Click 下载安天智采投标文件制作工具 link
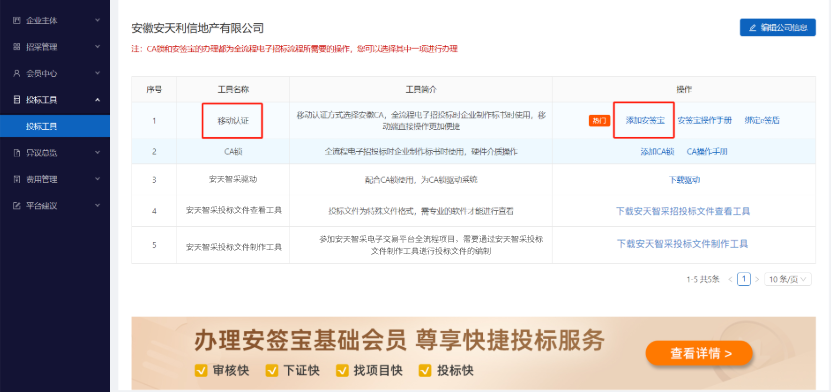 [x=683, y=244]
